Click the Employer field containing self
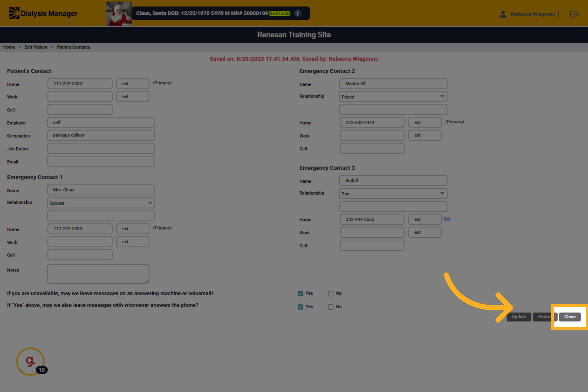Screen dimensions: 588x392 pyautogui.click(x=101, y=123)
